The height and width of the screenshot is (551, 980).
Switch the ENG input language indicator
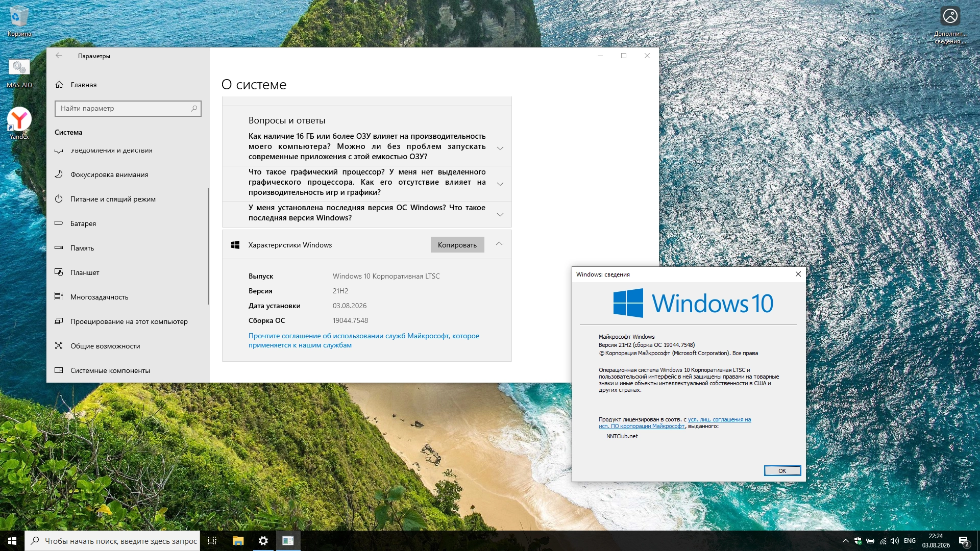[x=910, y=541]
